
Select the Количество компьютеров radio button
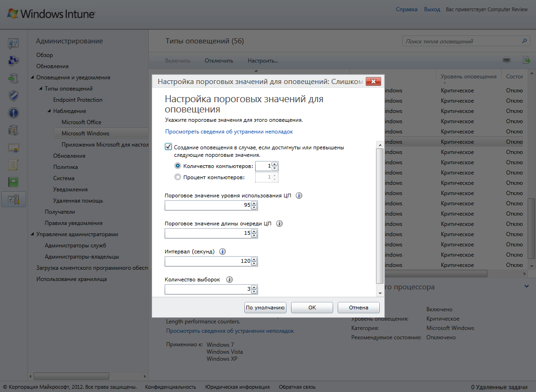(178, 166)
